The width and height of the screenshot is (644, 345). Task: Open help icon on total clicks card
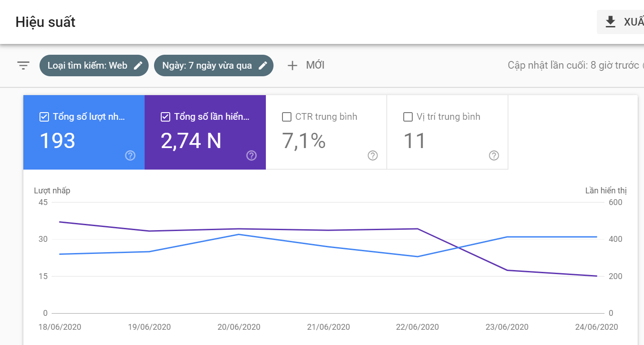pos(130,156)
